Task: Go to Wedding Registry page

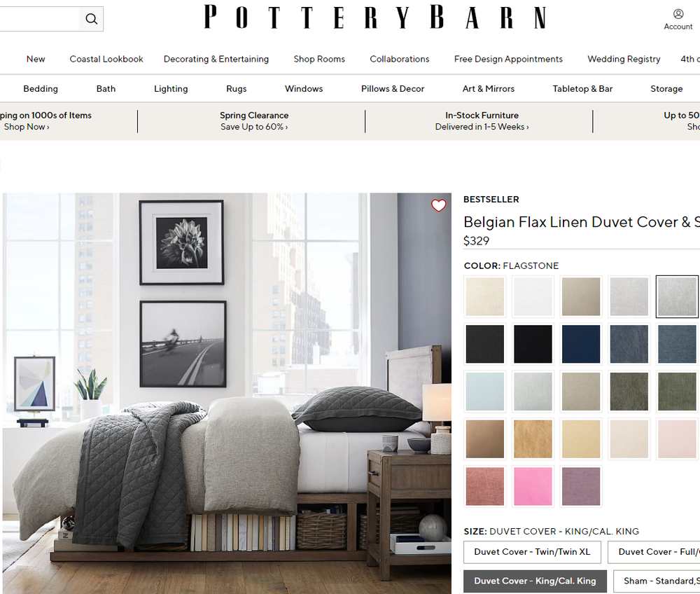Action: click(x=624, y=59)
